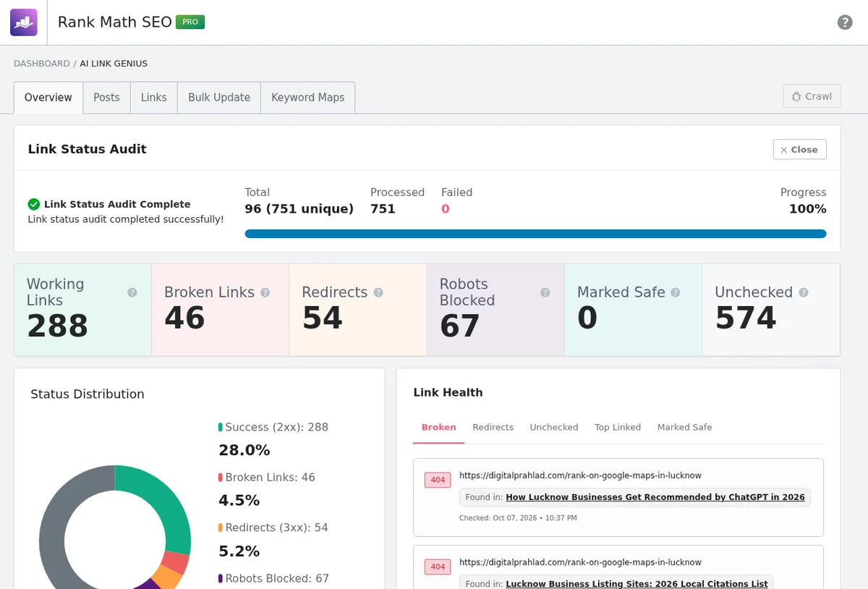Click the AI LINK GENIUS breadcrumb text

[114, 64]
